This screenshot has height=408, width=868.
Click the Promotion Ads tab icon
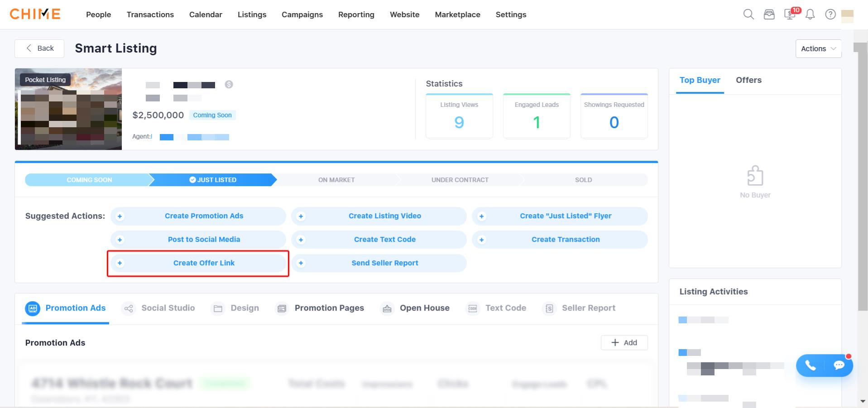pos(33,308)
